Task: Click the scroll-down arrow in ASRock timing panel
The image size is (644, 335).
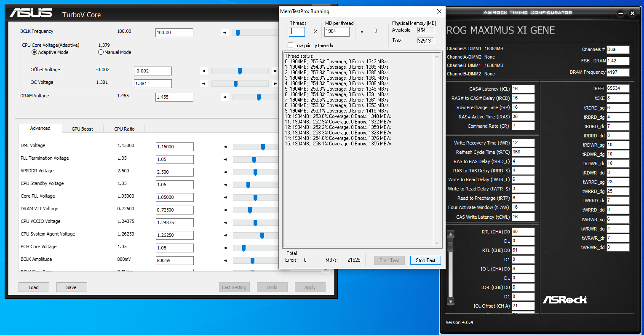Action: (451, 301)
